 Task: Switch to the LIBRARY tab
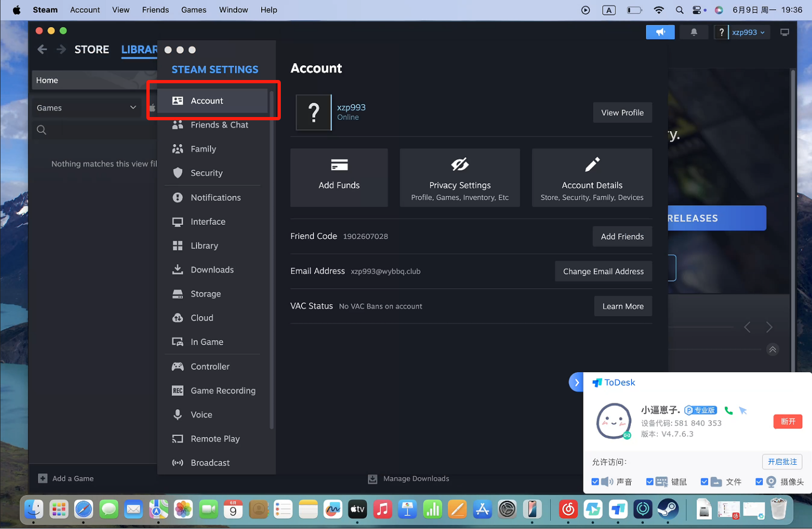tap(139, 50)
